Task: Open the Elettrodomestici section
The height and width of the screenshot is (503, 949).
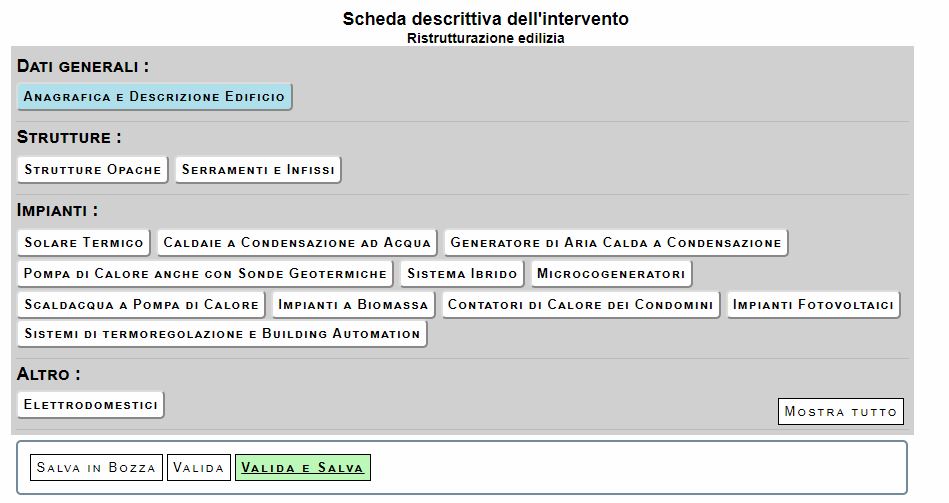Action: 91,405
